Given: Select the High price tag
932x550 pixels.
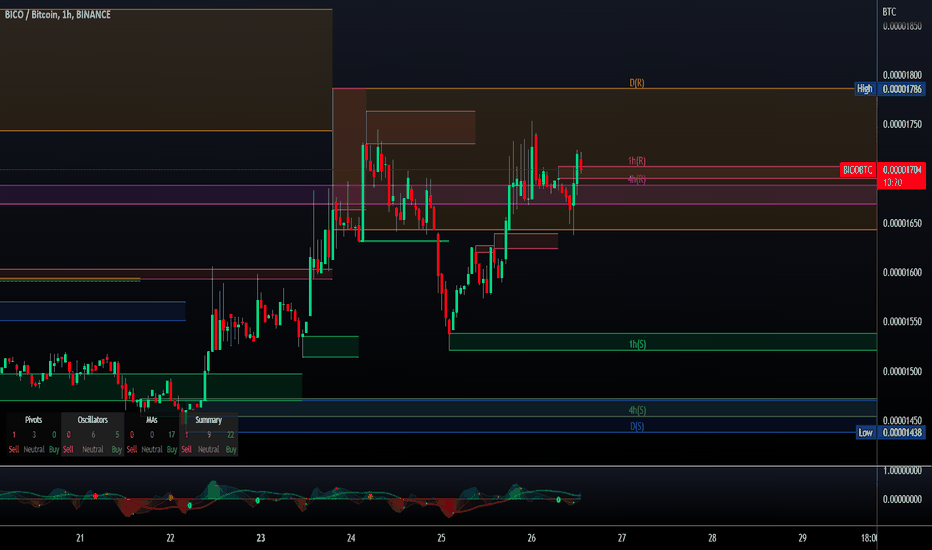Looking at the screenshot, I should (865, 89).
